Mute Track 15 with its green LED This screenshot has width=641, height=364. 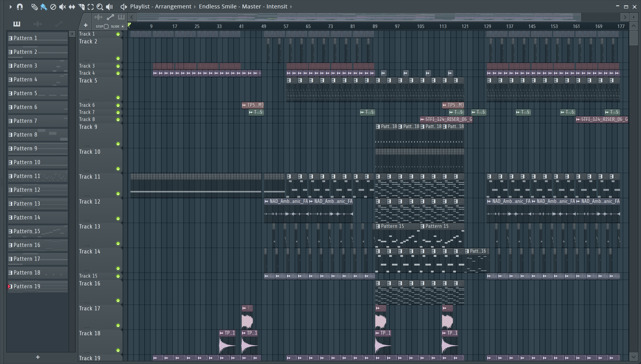(x=118, y=276)
